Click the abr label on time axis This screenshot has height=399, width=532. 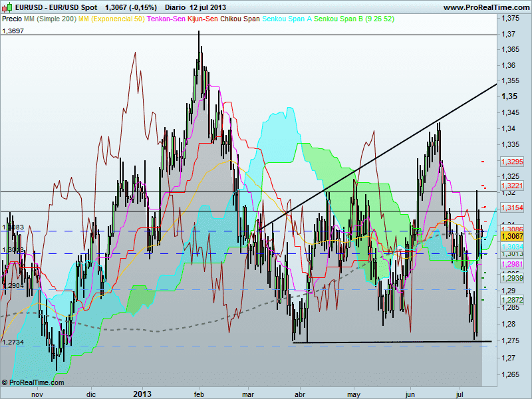pyautogui.click(x=301, y=394)
